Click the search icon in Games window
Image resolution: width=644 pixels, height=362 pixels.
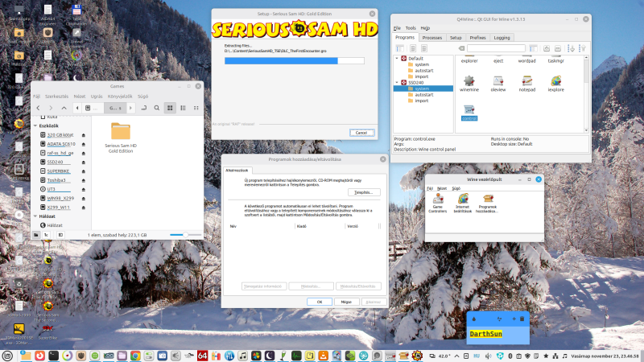156,108
